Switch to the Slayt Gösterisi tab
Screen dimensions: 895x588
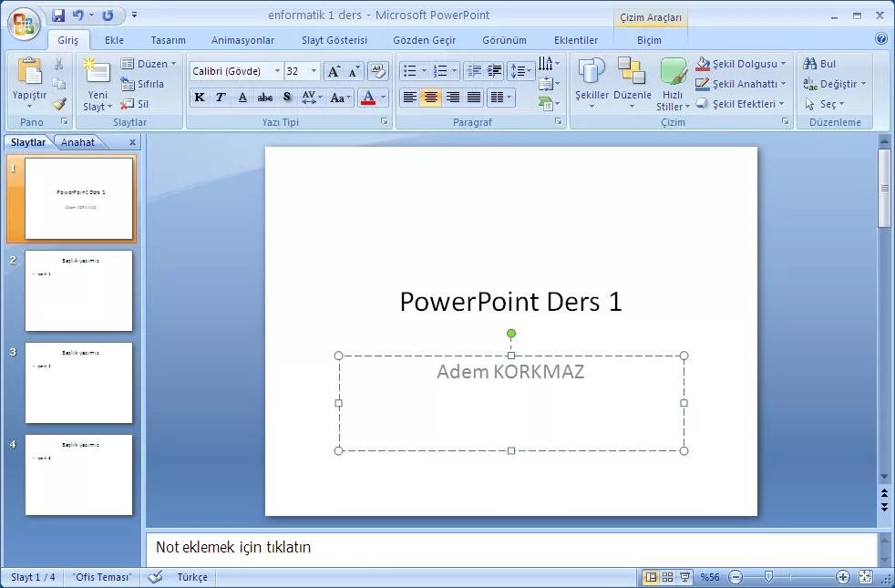pyautogui.click(x=334, y=40)
